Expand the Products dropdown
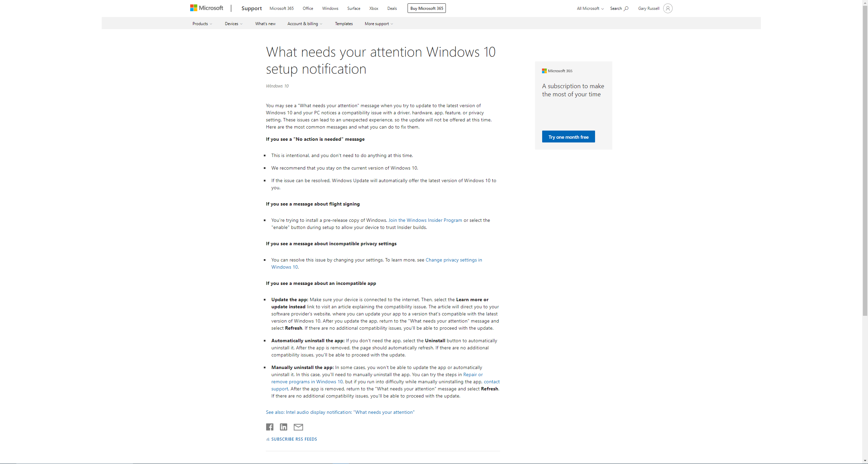The height and width of the screenshot is (464, 868). click(x=202, y=24)
